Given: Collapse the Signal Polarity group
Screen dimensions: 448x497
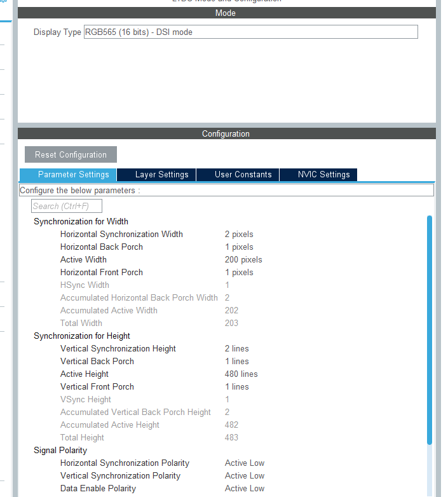Looking at the screenshot, I should point(60,451).
